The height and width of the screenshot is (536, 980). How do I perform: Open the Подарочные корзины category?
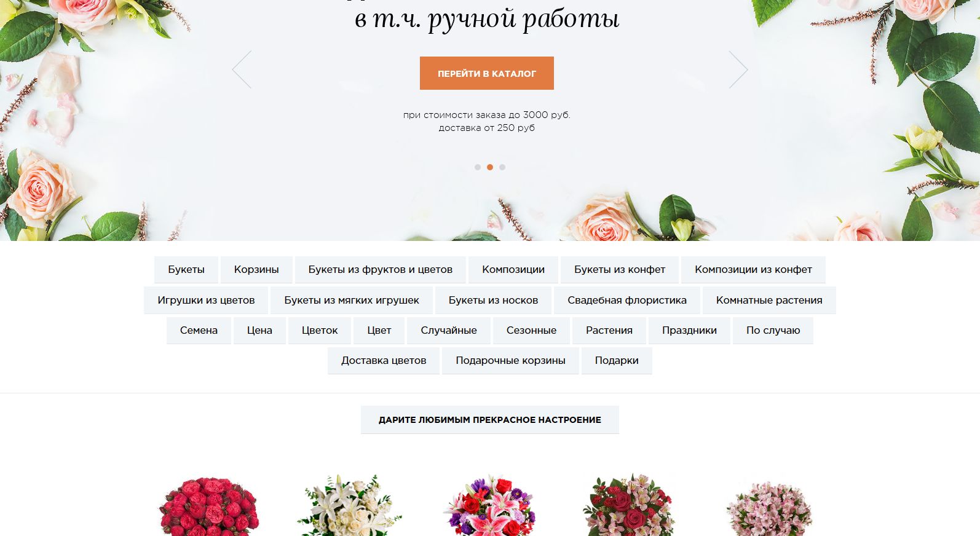(x=510, y=361)
